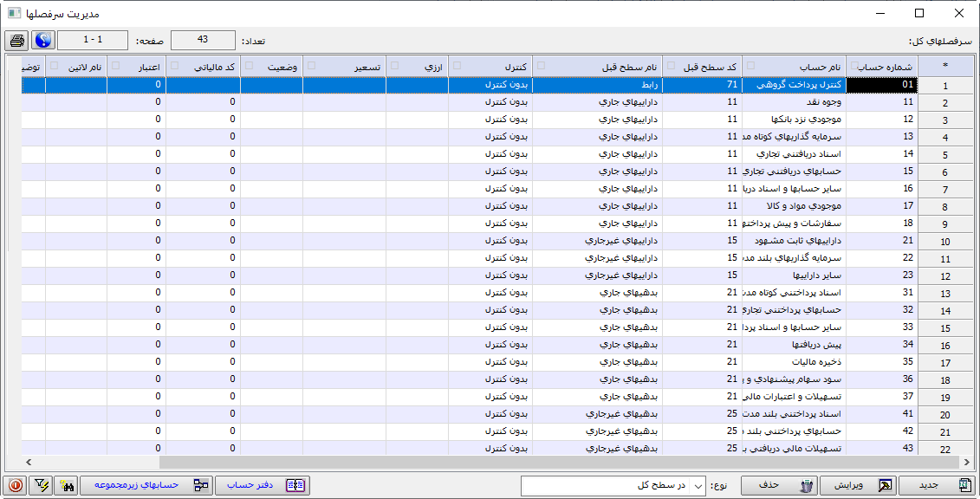Open the دفتر حساب ledger button
This screenshot has width=980, height=499.
(263, 485)
